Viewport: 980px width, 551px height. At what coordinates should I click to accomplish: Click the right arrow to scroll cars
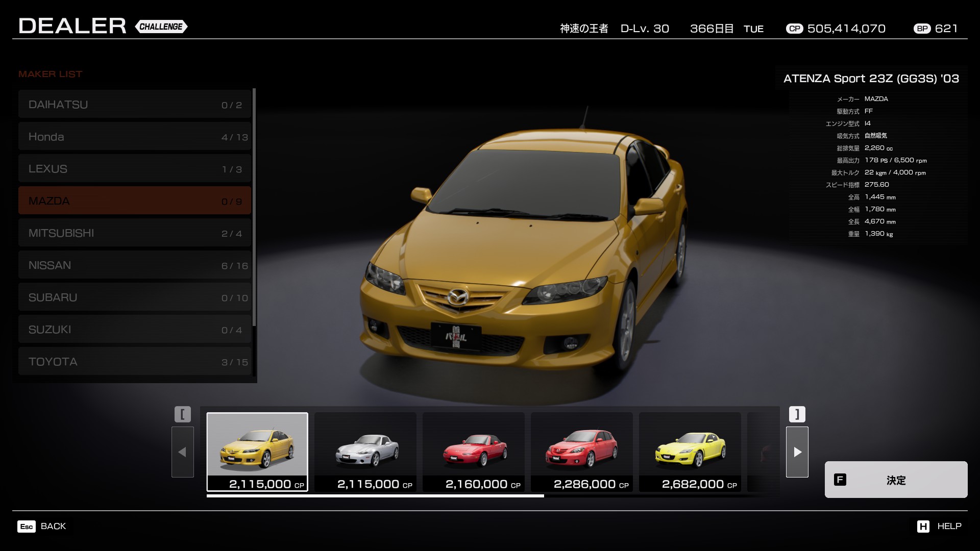pos(797,452)
